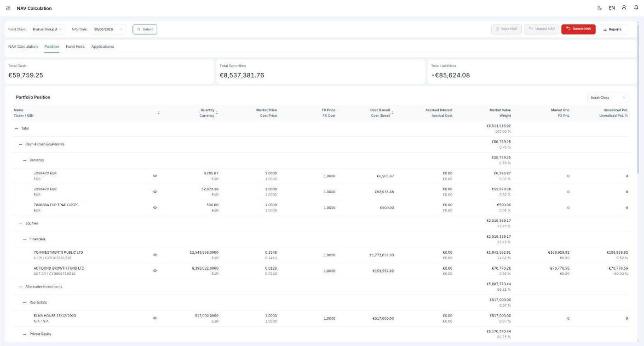Switch to the NAV Calculation tab
The image size is (644, 346).
point(23,46)
